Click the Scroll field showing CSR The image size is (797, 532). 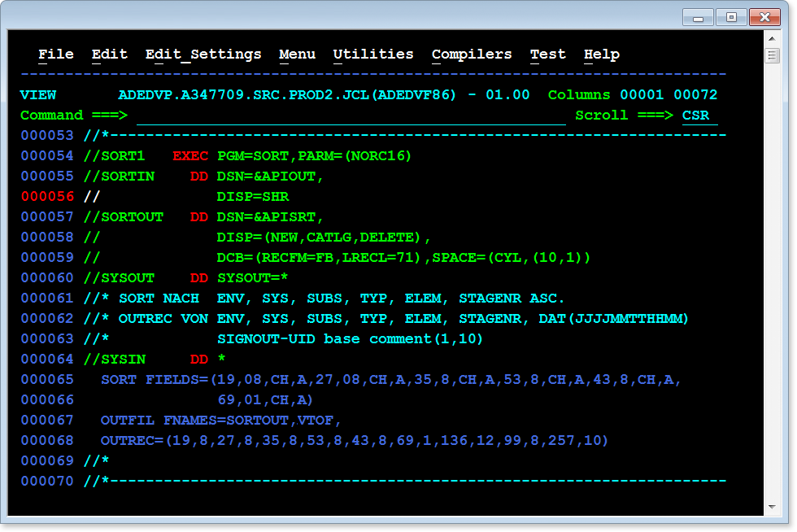click(698, 116)
